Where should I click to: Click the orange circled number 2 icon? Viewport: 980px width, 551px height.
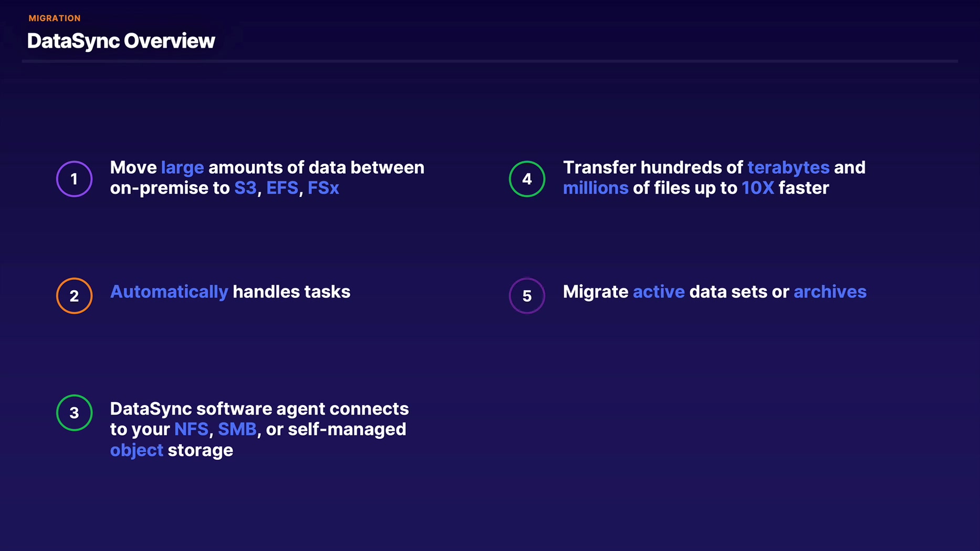pos(74,296)
